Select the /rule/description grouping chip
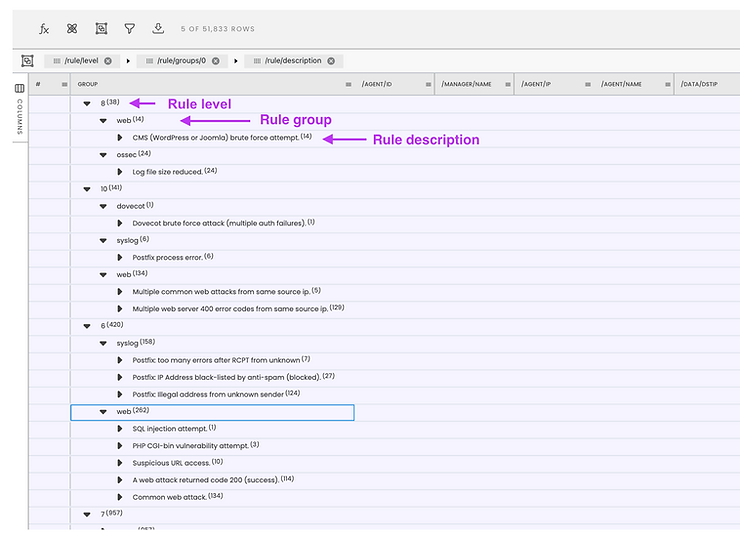740x533 pixels. [293, 61]
